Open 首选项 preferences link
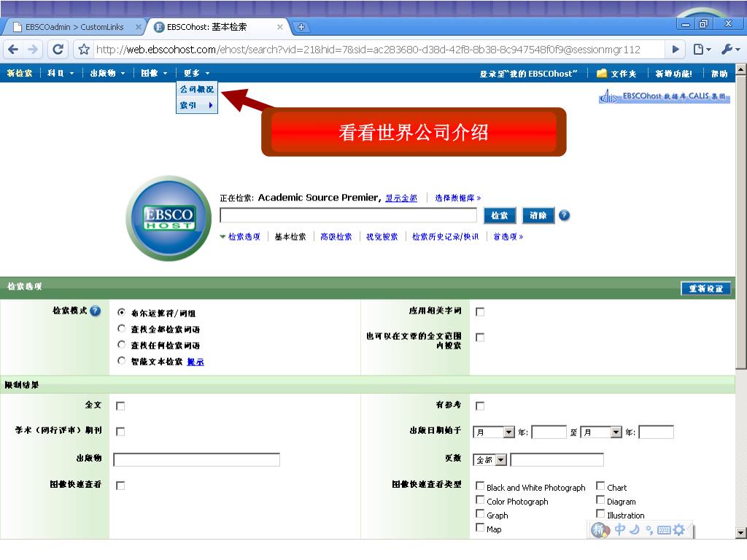 tap(508, 237)
